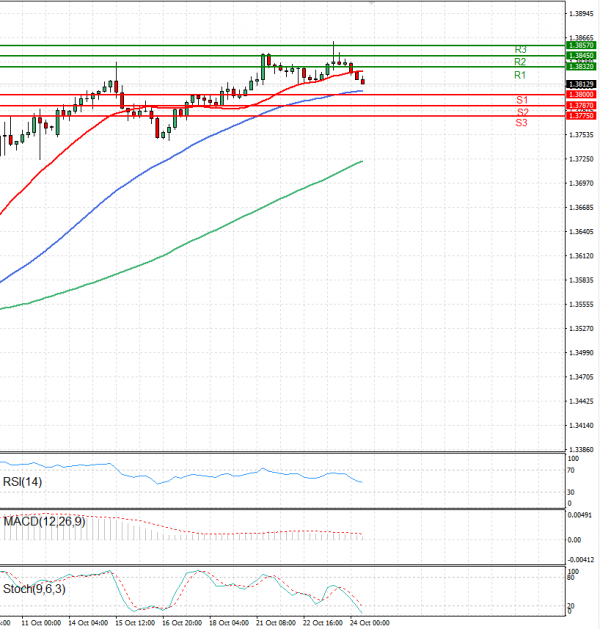This screenshot has height=629, width=600.
Task: Click the R2 resistance label
Action: pos(520,62)
